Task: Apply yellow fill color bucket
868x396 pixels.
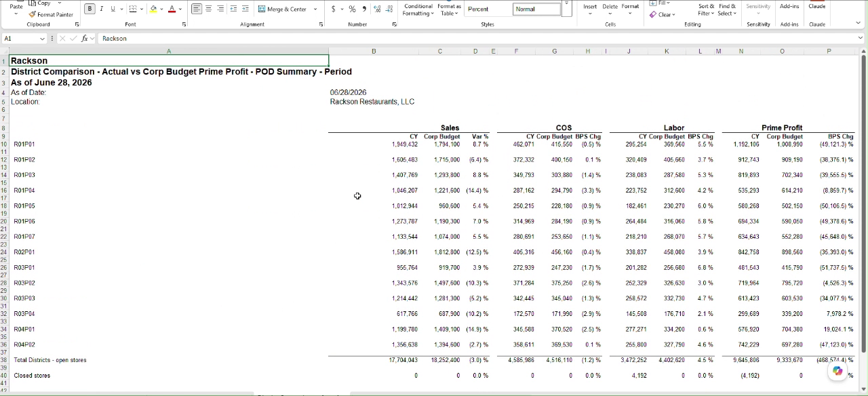Action: 153,9
